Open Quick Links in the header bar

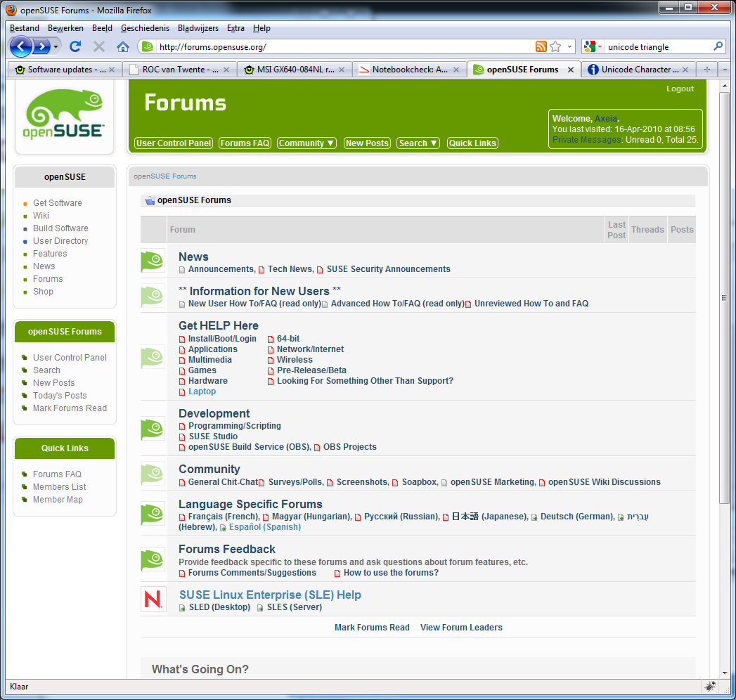click(x=472, y=143)
